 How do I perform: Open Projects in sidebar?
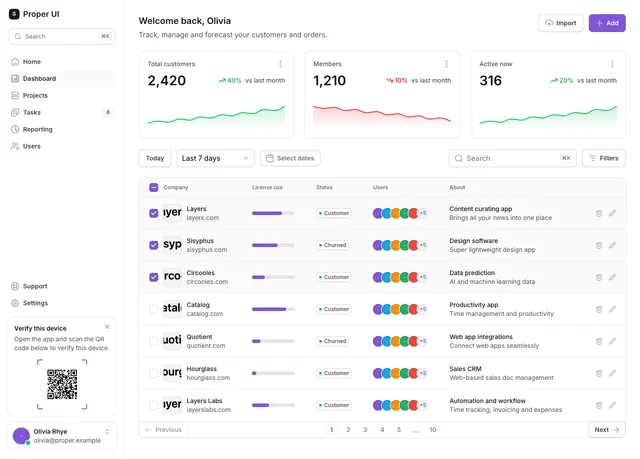click(62, 95)
